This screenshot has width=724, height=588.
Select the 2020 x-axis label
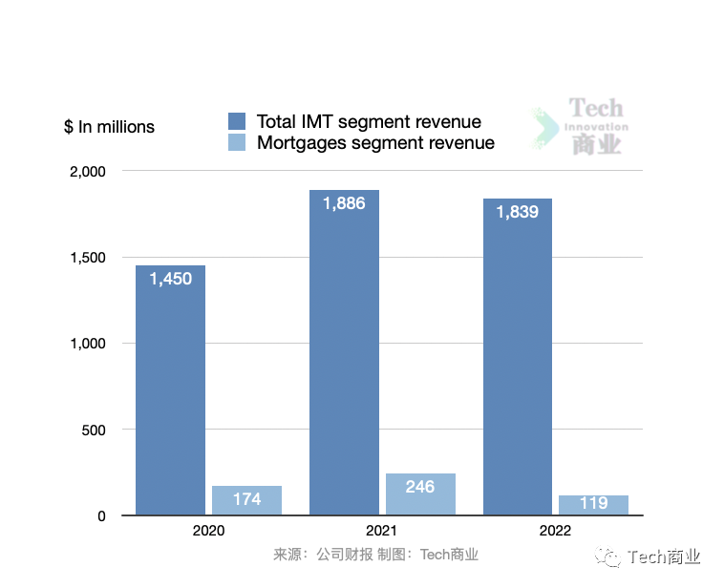tap(208, 531)
